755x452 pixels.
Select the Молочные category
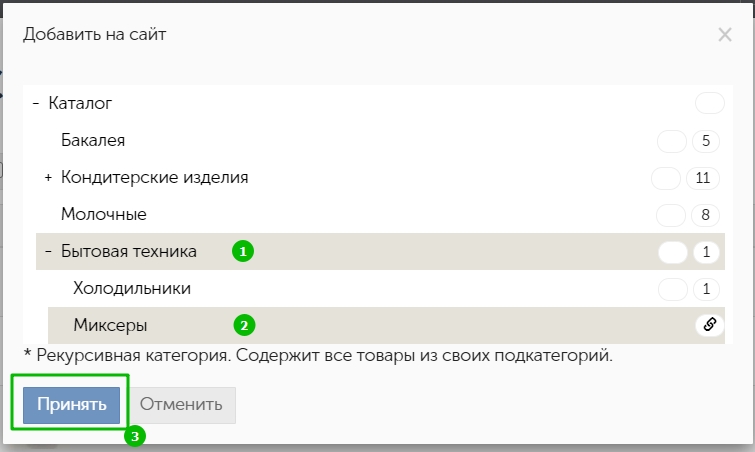[104, 214]
